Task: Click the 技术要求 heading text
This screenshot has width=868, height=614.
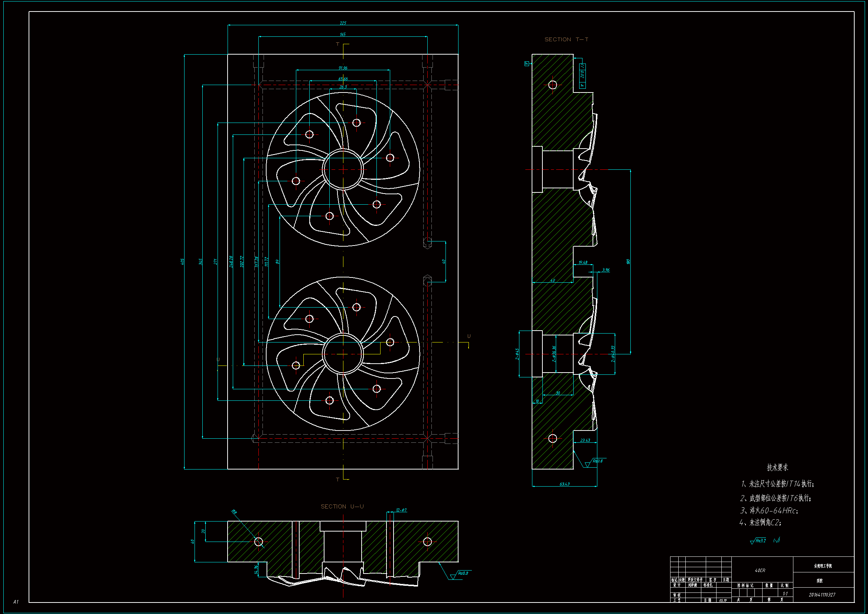Action: pyautogui.click(x=777, y=468)
